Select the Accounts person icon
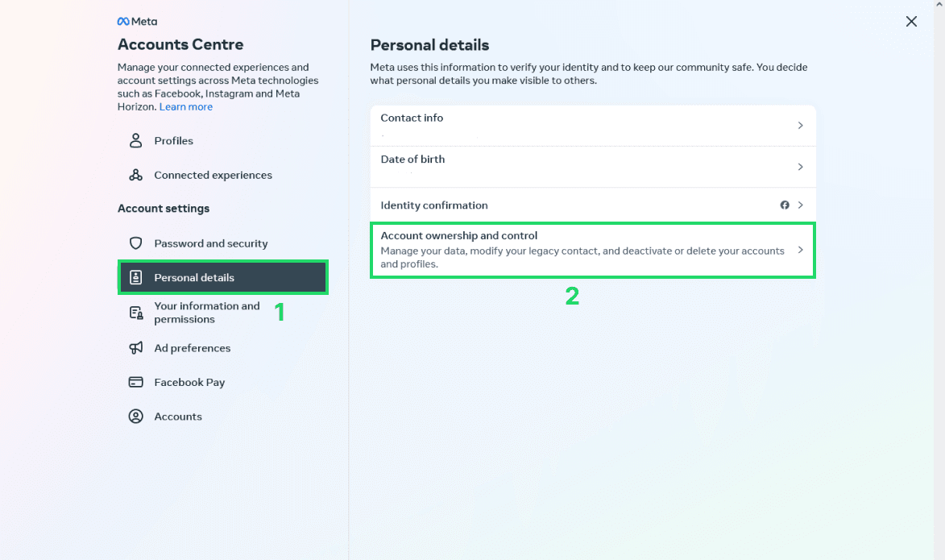 coord(135,416)
